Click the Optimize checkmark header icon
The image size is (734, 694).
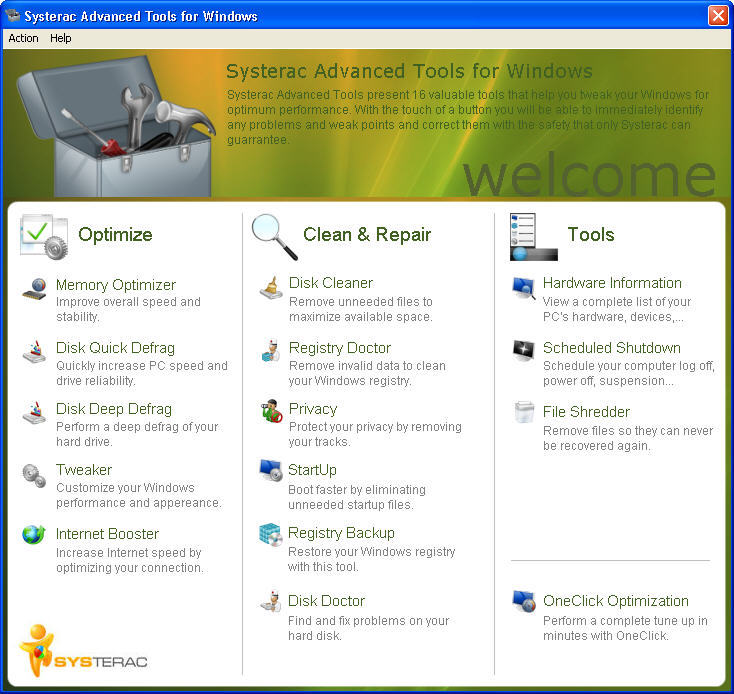[x=44, y=236]
